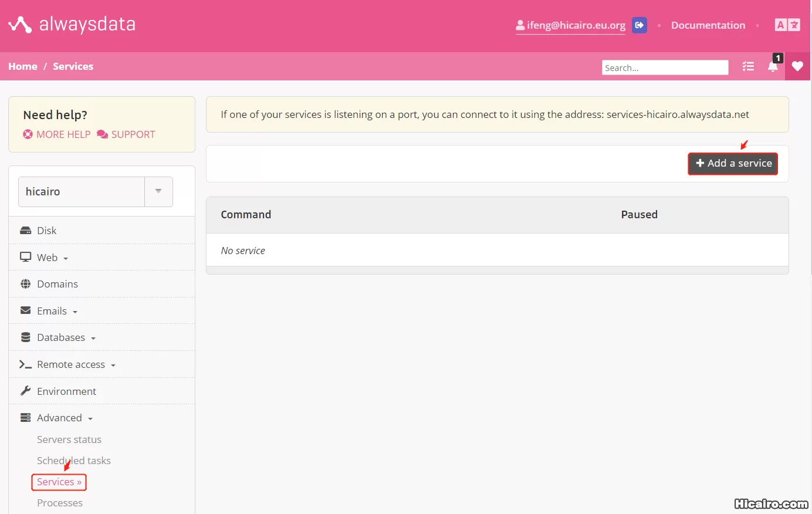
Task: Open Environment settings in sidebar
Action: (x=66, y=391)
